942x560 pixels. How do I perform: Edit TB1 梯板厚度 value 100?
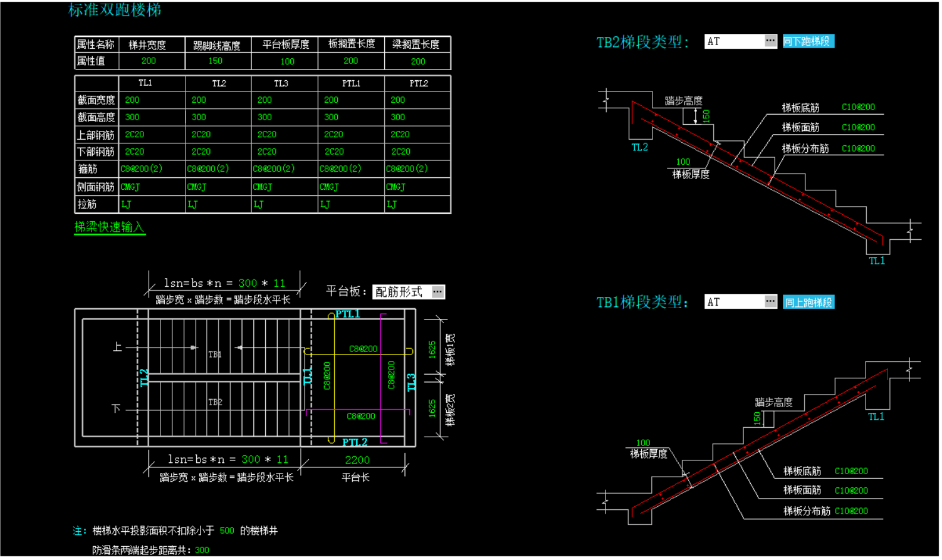tap(643, 443)
